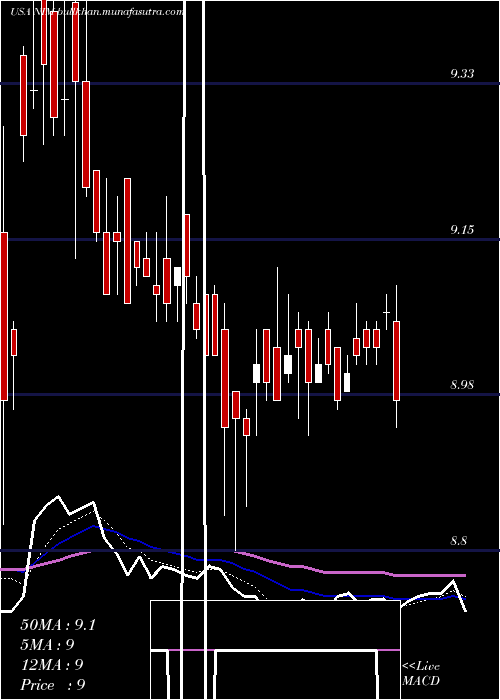Click the 9.15 price level label
Screen dimensions: 500x700
coord(462,230)
